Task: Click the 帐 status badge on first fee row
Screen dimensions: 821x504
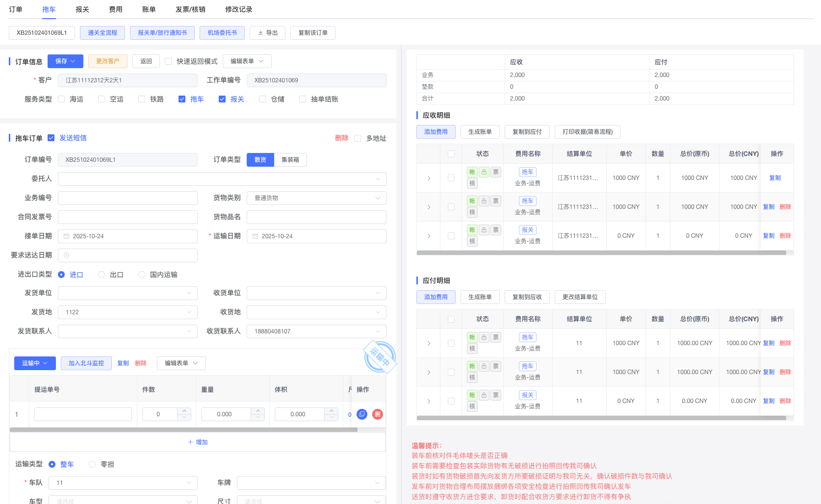Action: pos(472,172)
